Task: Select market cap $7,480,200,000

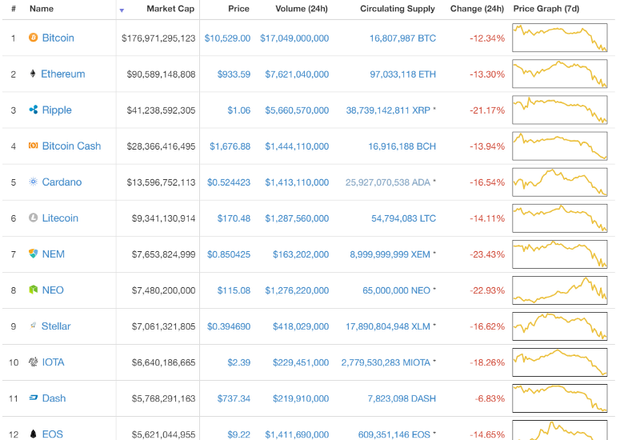Action: coord(163,290)
